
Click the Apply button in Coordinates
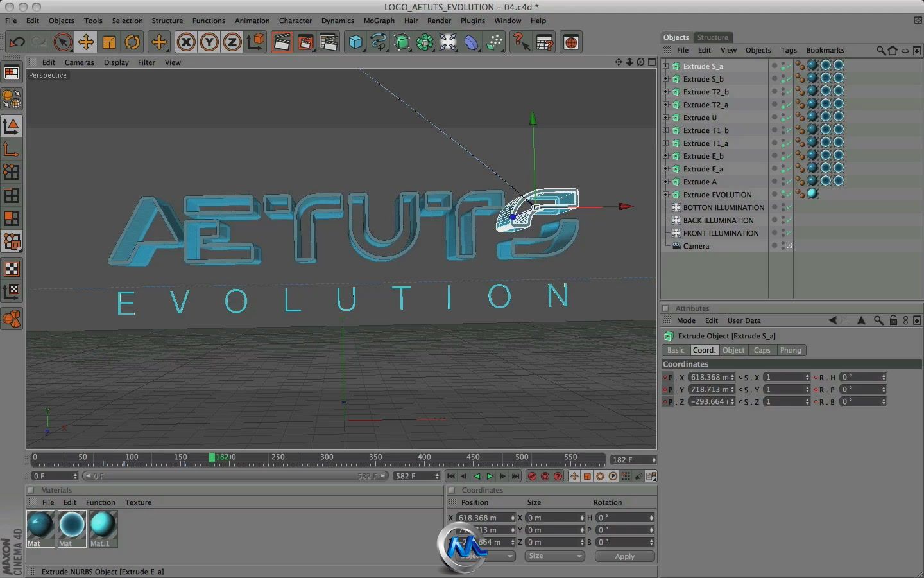pos(624,556)
